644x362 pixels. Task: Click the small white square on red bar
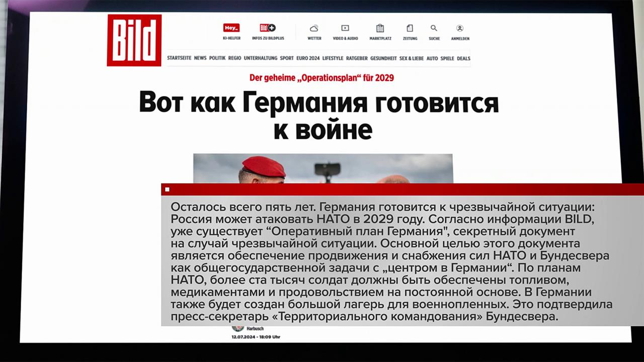tap(167, 190)
